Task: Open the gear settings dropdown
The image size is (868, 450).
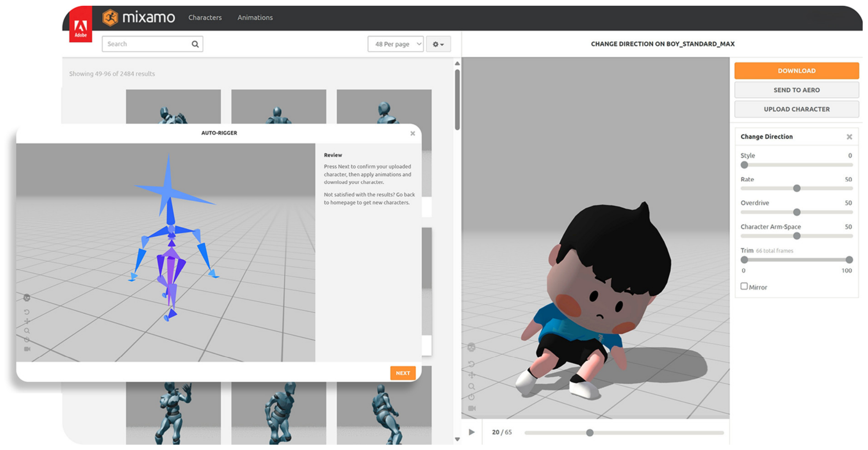Action: point(438,44)
